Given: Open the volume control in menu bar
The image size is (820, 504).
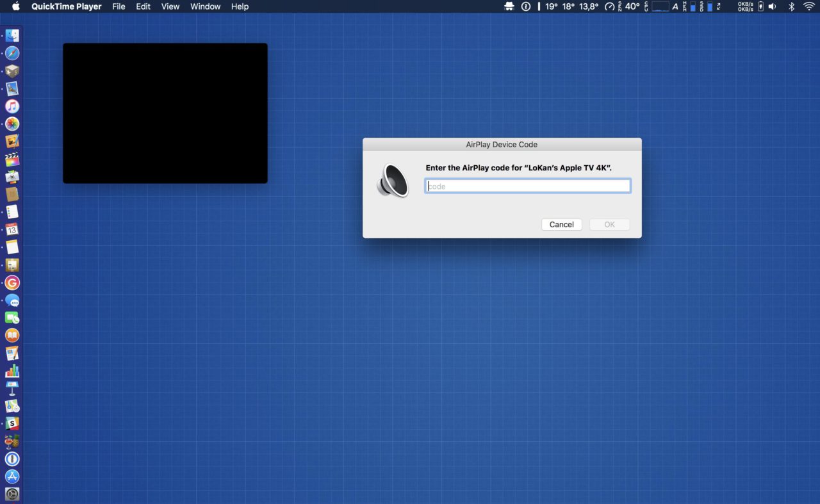Looking at the screenshot, I should click(x=772, y=6).
